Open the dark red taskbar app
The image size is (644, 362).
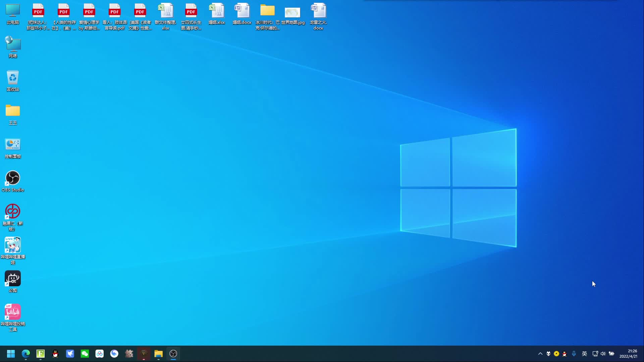click(144, 354)
